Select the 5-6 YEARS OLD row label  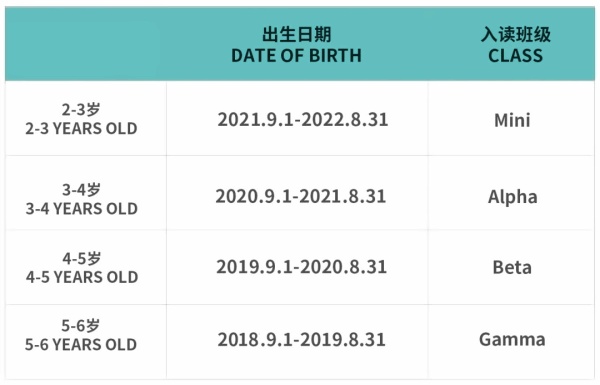(81, 345)
